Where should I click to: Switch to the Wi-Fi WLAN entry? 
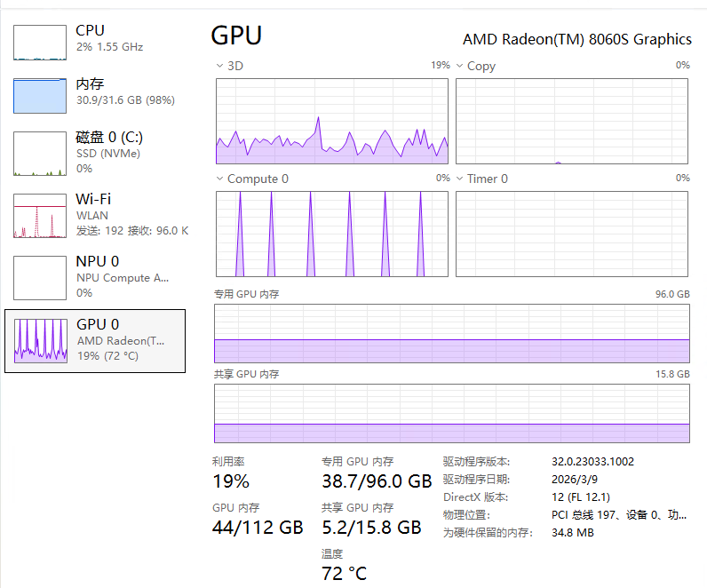93,215
